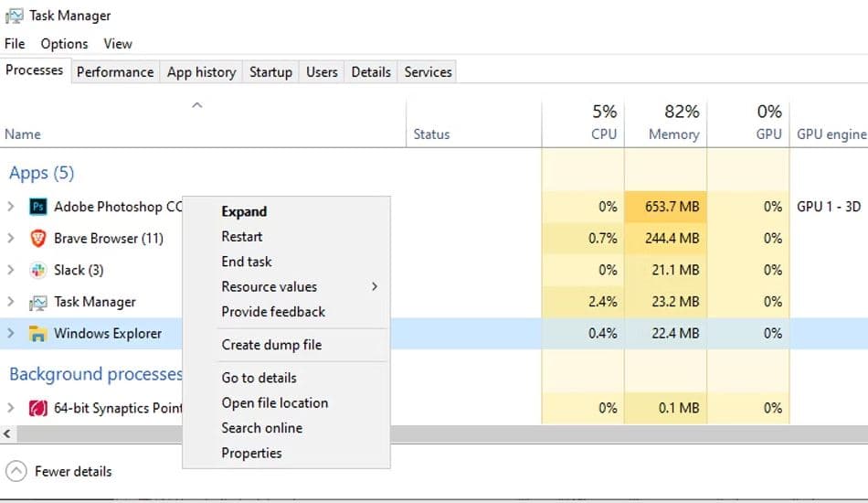Image resolution: width=868 pixels, height=503 pixels.
Task: Sort by the Memory column header
Action: pos(666,123)
